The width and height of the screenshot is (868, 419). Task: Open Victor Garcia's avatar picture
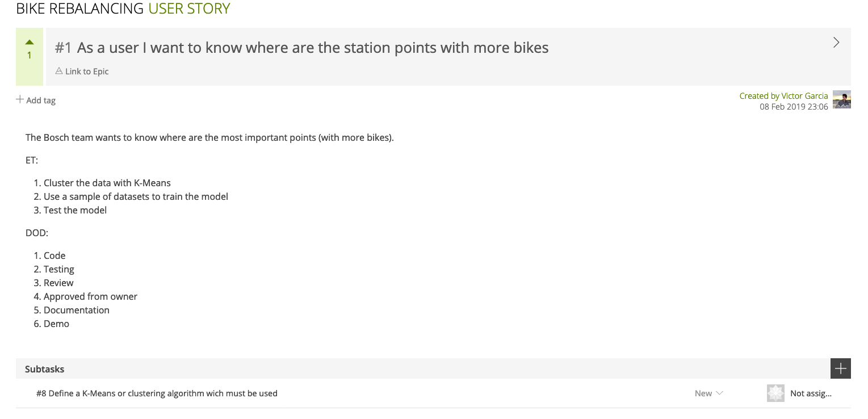click(841, 99)
